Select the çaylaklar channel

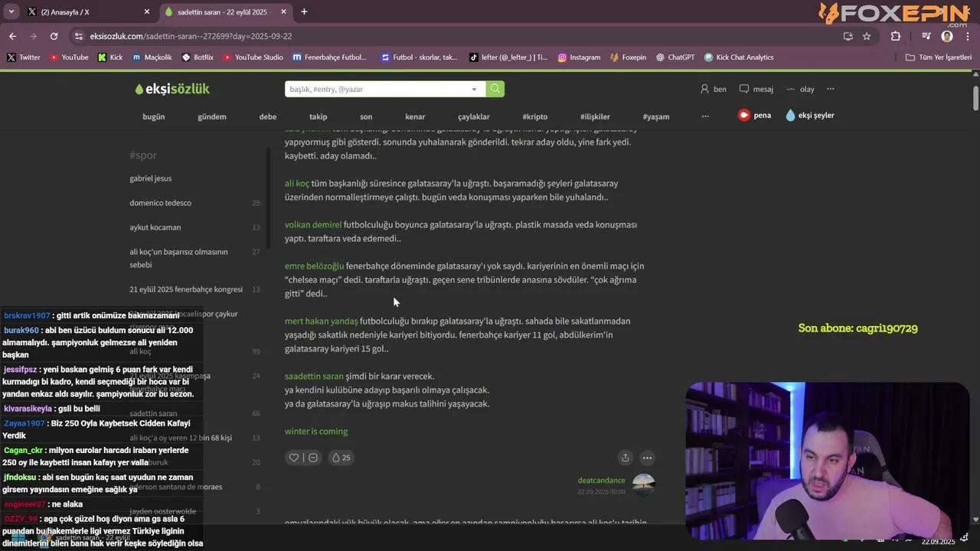(x=474, y=116)
